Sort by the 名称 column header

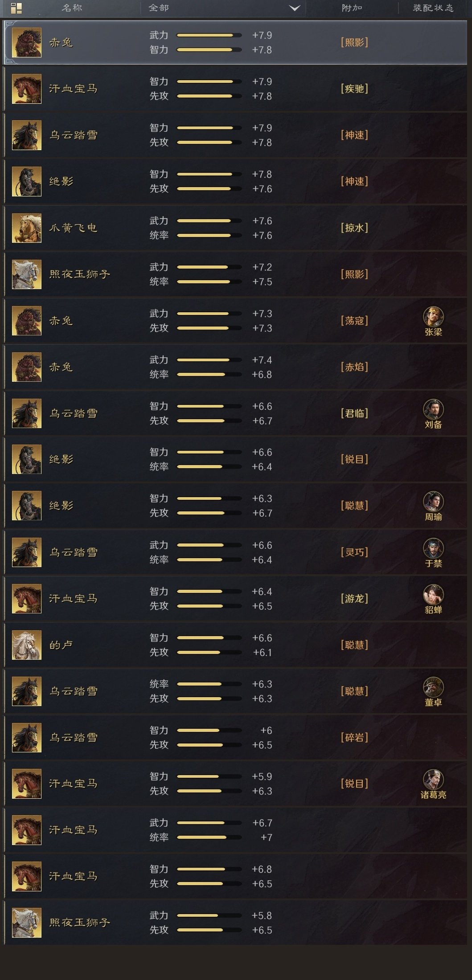[72, 8]
